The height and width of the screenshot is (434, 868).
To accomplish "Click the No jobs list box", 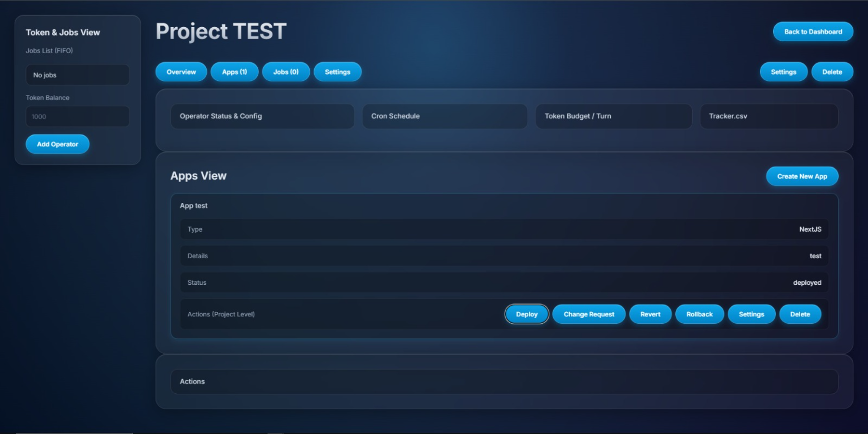I will 77,75.
